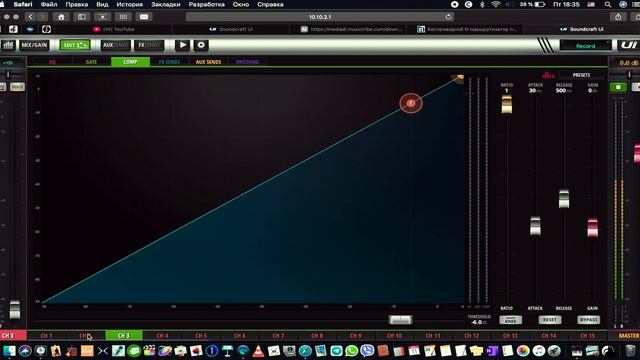
Task: Switch to mediadl.musictribe.com Safari tab
Action: [x=353, y=29]
